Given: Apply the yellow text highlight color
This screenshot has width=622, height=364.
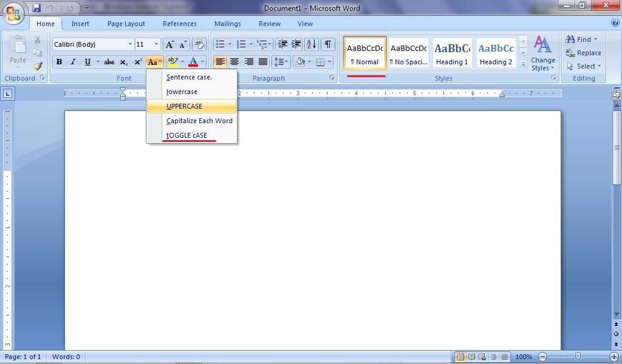Looking at the screenshot, I should click(x=173, y=62).
